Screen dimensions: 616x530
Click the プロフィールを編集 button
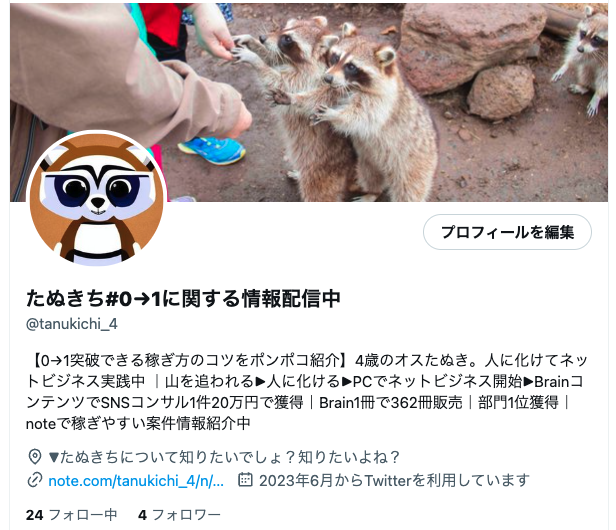tap(507, 232)
